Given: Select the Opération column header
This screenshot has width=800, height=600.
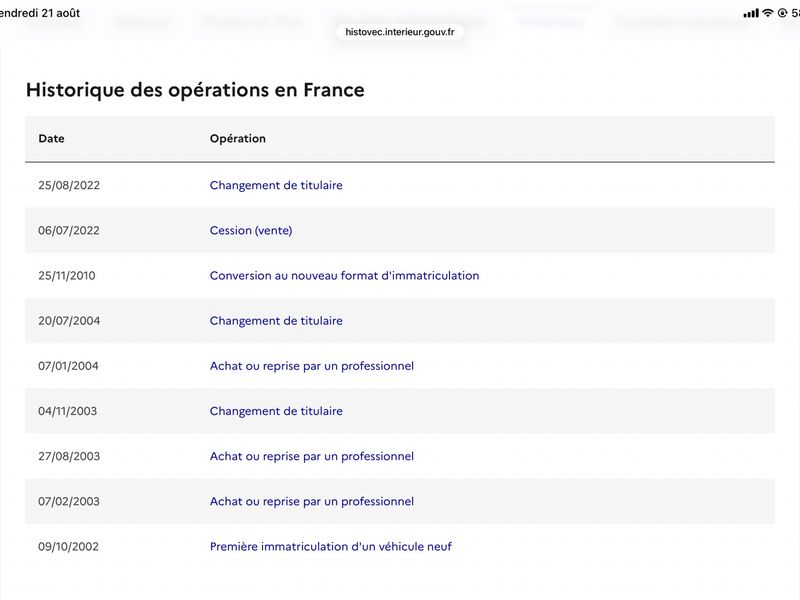Looking at the screenshot, I should (x=238, y=139).
